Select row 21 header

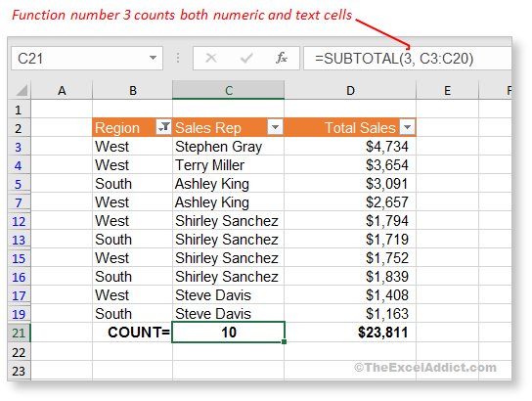[x=19, y=333]
